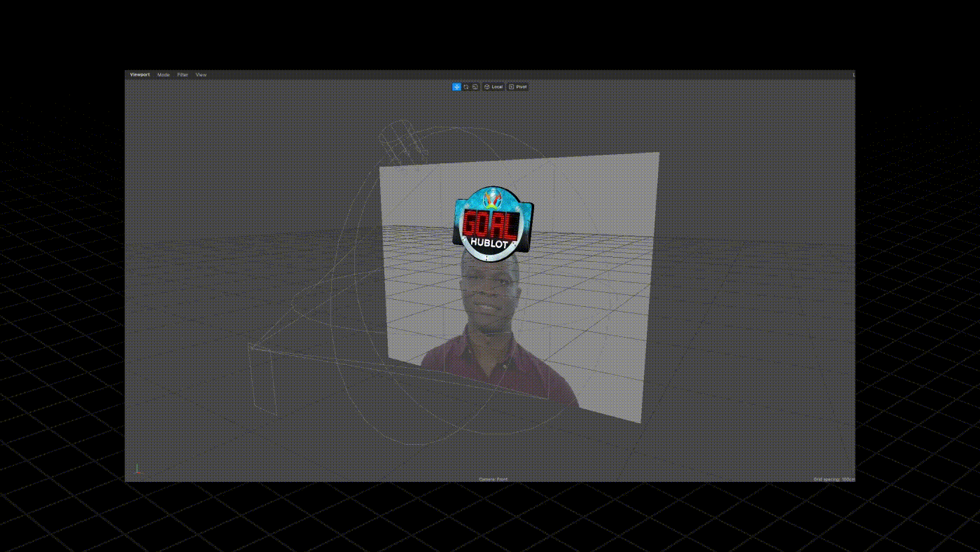The image size is (980, 552).
Task: Open the View menu
Action: (x=201, y=74)
